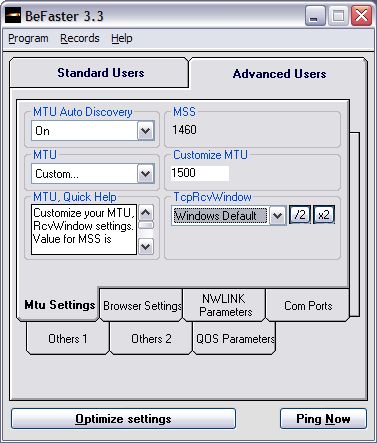Expand the MTU Auto Discovery dropdown

pyautogui.click(x=146, y=130)
